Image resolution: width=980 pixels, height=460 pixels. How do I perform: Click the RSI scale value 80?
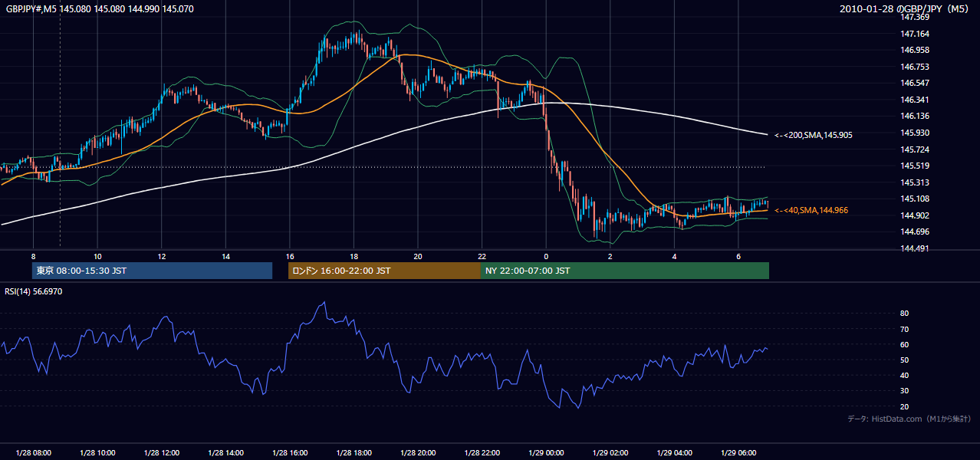[904, 314]
